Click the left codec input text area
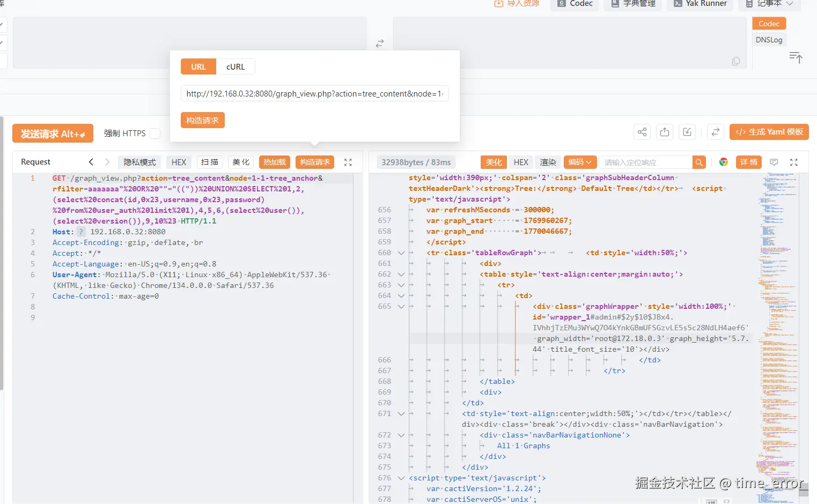The width and height of the screenshot is (817, 504). tap(189, 43)
